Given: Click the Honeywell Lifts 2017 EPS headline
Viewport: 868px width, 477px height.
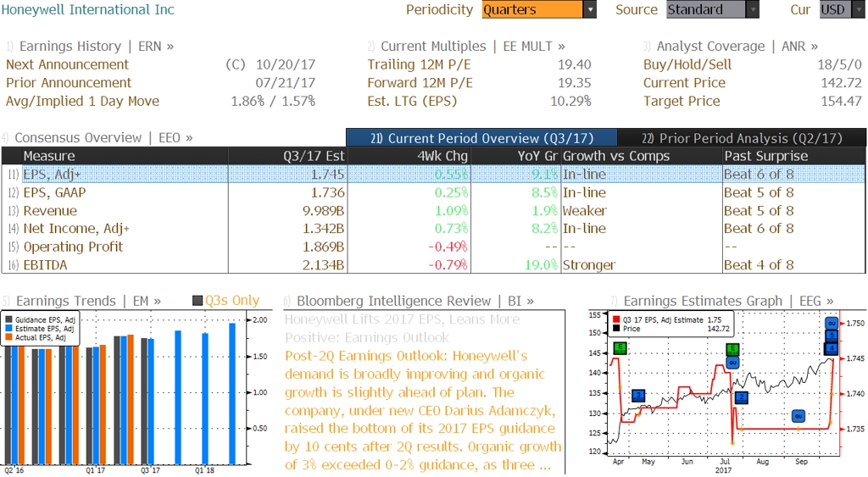Looking at the screenshot, I should [403, 328].
